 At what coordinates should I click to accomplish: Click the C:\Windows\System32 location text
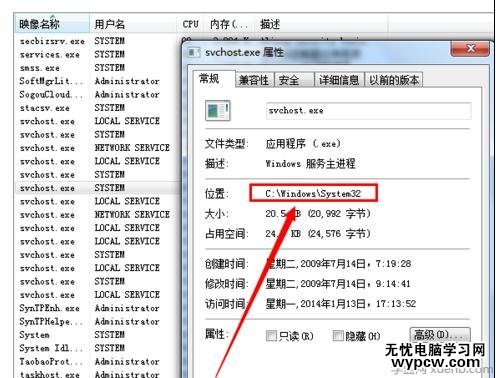tap(313, 193)
